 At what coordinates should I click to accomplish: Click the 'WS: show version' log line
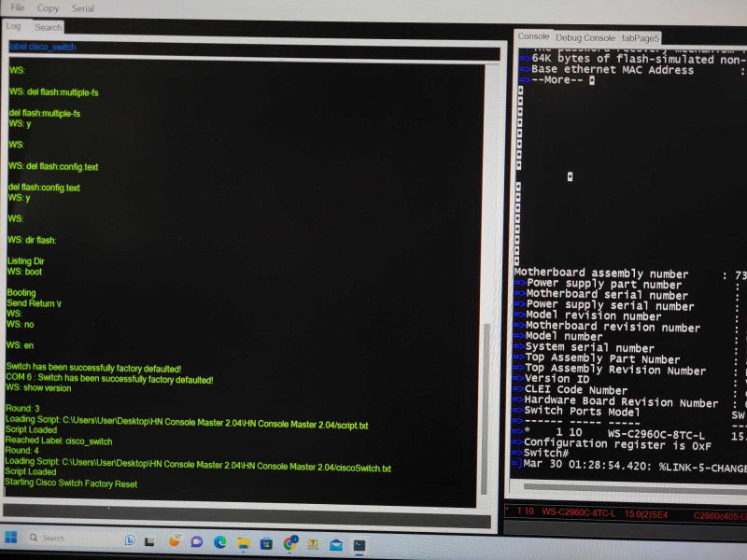[38, 387]
